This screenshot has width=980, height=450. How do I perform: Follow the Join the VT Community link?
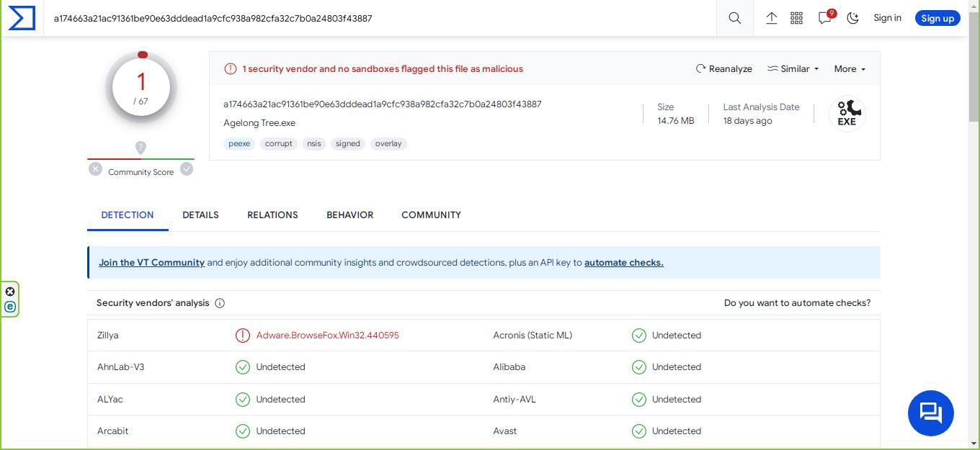pyautogui.click(x=151, y=263)
